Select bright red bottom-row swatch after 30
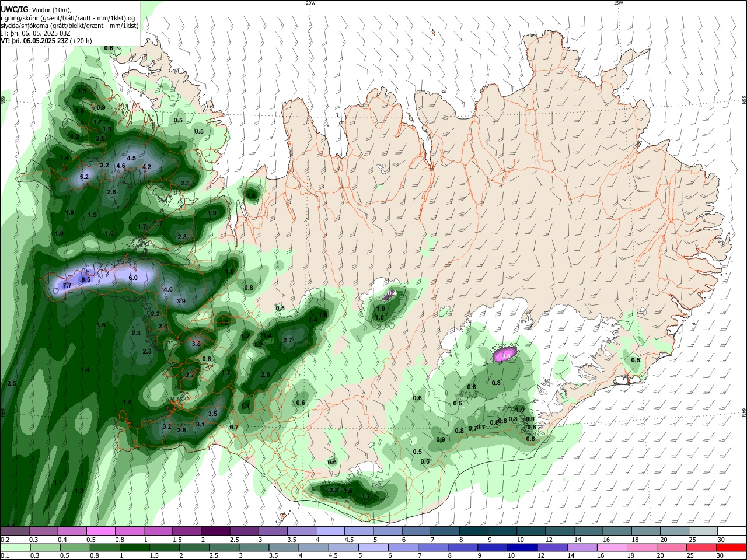Screen dimensions: 747x560 click(x=731, y=547)
